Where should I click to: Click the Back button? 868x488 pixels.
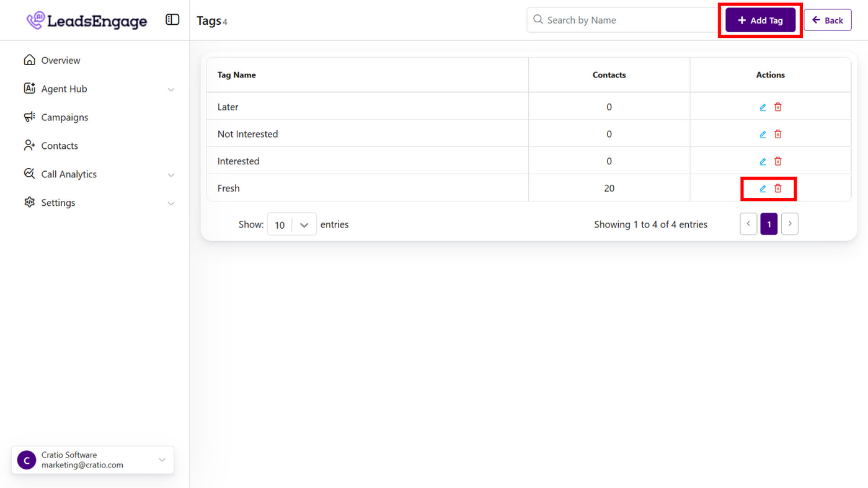coord(827,20)
